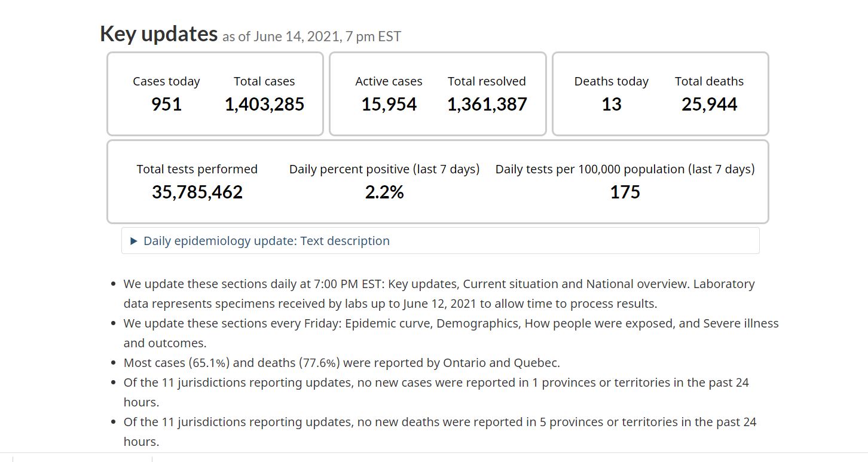
Task: Click the Total resolved number 1,361,387
Action: 487,105
